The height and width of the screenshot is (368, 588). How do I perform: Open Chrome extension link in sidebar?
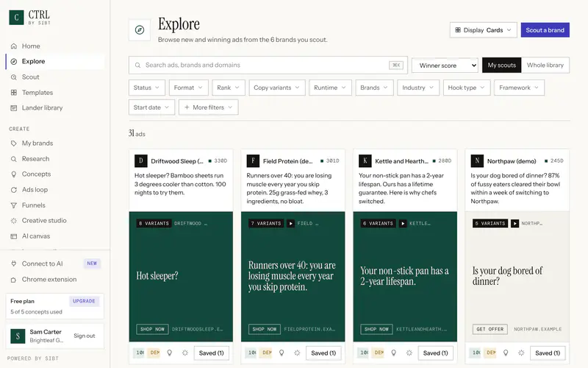coord(54,280)
